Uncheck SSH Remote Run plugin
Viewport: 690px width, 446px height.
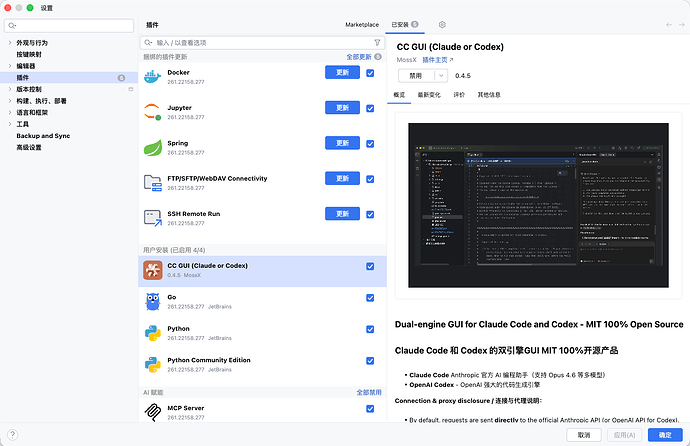370,214
